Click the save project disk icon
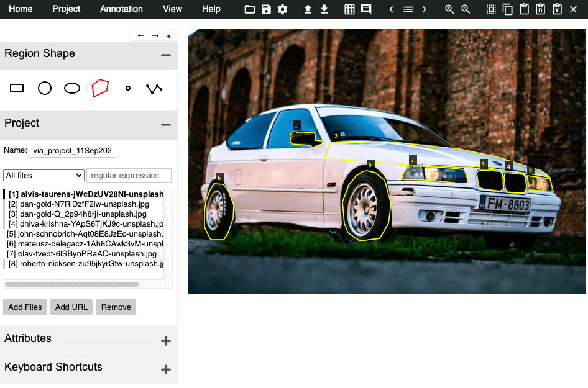Image resolution: width=588 pixels, height=388 pixels. point(266,9)
